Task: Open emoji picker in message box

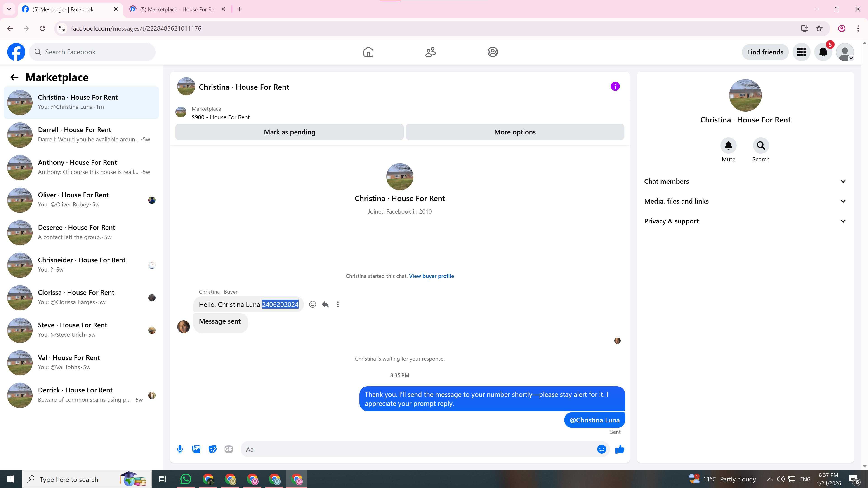Action: (601, 449)
